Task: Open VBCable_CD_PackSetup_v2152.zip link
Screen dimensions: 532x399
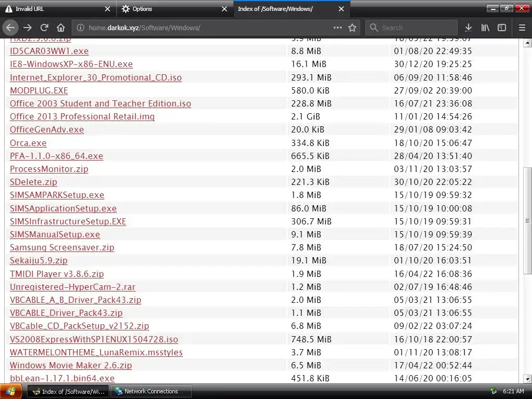Action: (79, 326)
